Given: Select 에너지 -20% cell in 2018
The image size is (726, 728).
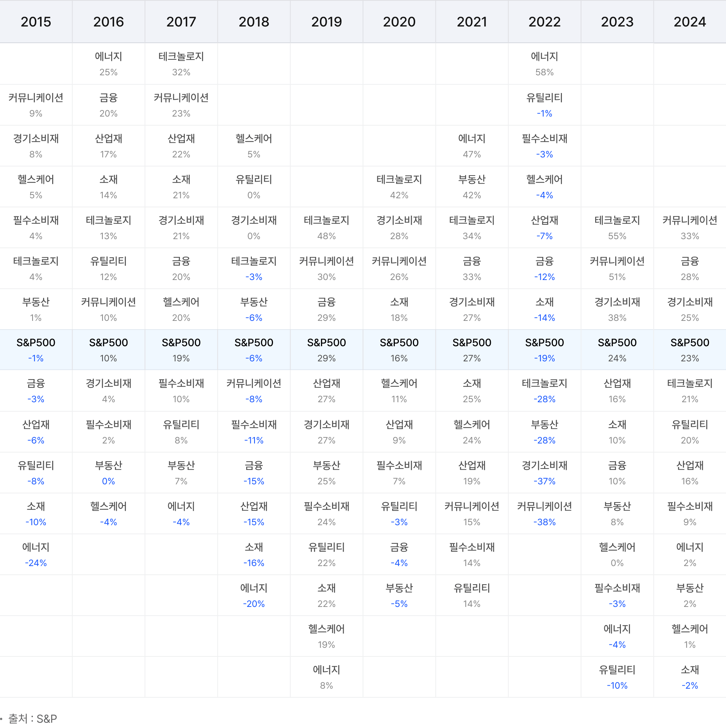Looking at the screenshot, I should pyautogui.click(x=254, y=596).
